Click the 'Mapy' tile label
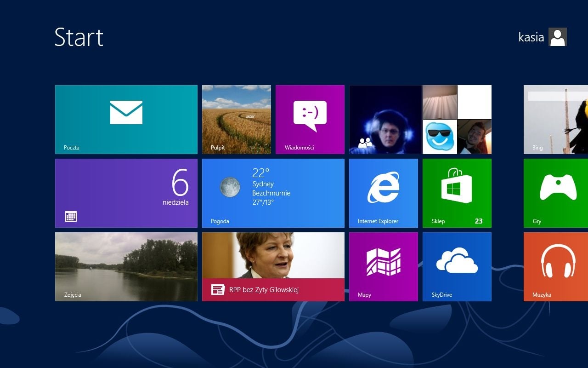Image resolution: width=588 pixels, height=368 pixels. pos(364,295)
